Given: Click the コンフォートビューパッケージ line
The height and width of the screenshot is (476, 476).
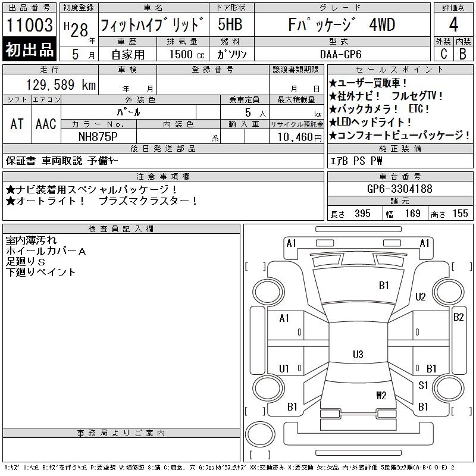Looking at the screenshot, I should coord(399,135).
